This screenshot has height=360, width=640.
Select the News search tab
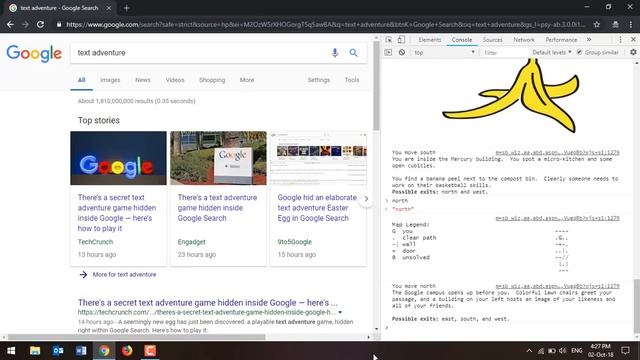(x=143, y=80)
